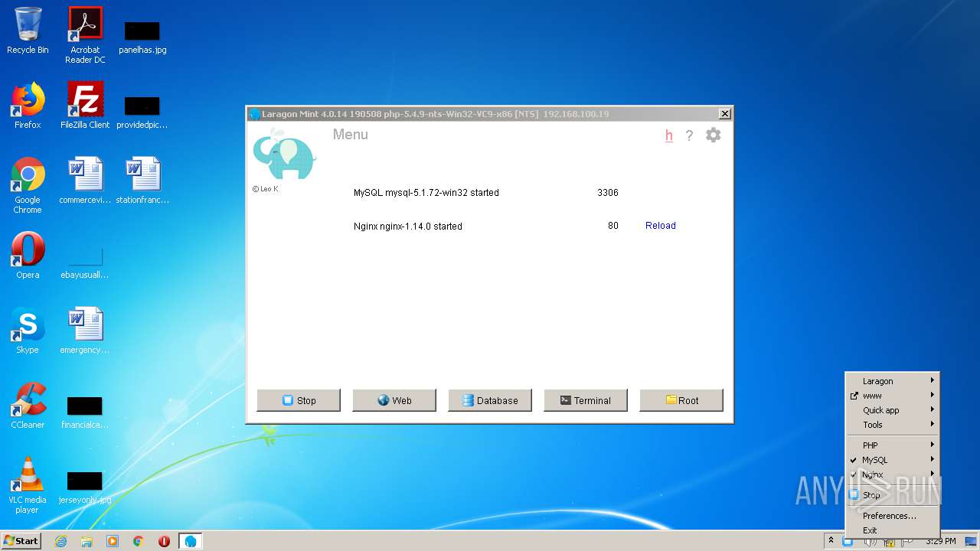
Task: Click the Root button
Action: (x=681, y=400)
